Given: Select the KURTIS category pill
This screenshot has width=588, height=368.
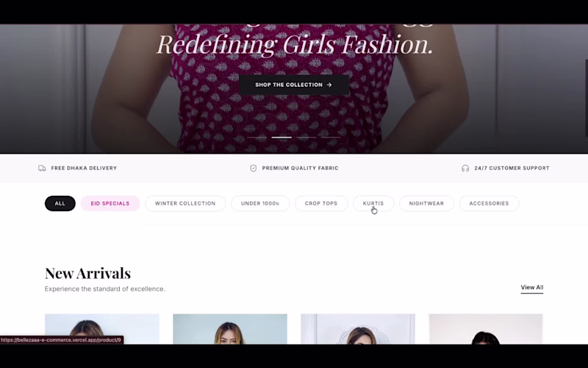Looking at the screenshot, I should (x=373, y=204).
